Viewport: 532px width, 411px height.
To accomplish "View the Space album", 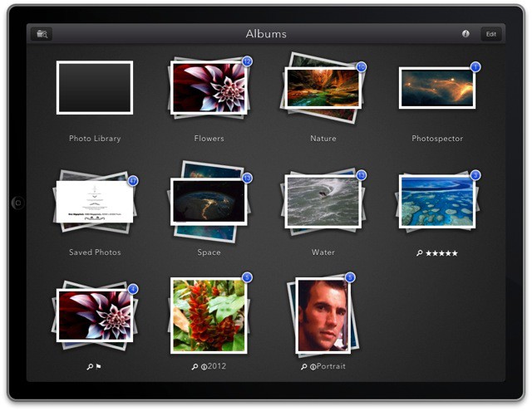I will tap(209, 201).
